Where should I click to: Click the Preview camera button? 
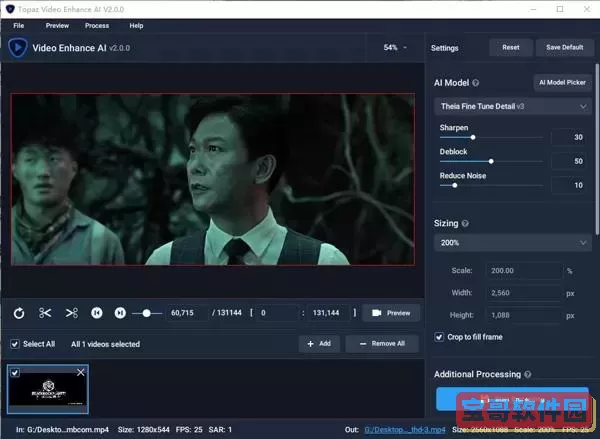[391, 313]
